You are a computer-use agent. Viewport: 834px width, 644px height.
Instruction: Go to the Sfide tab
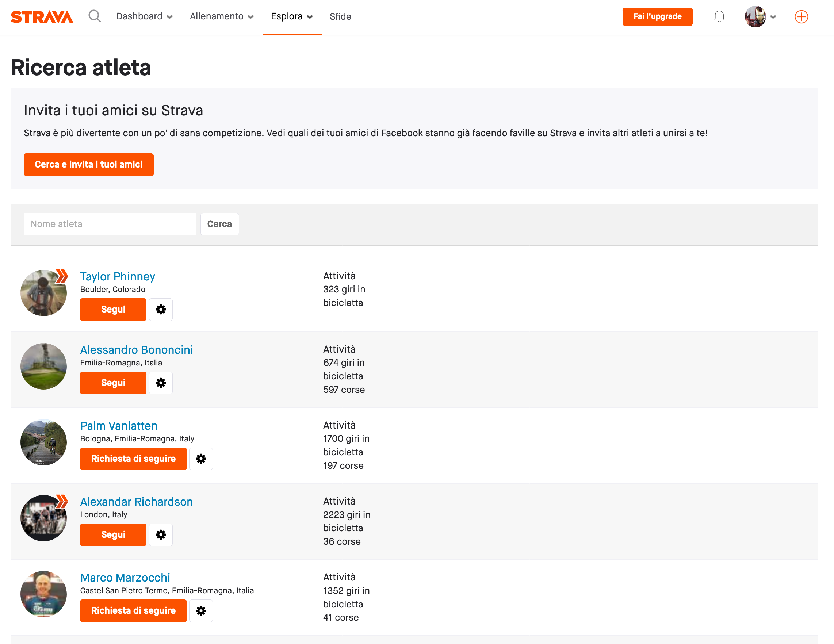(x=340, y=16)
